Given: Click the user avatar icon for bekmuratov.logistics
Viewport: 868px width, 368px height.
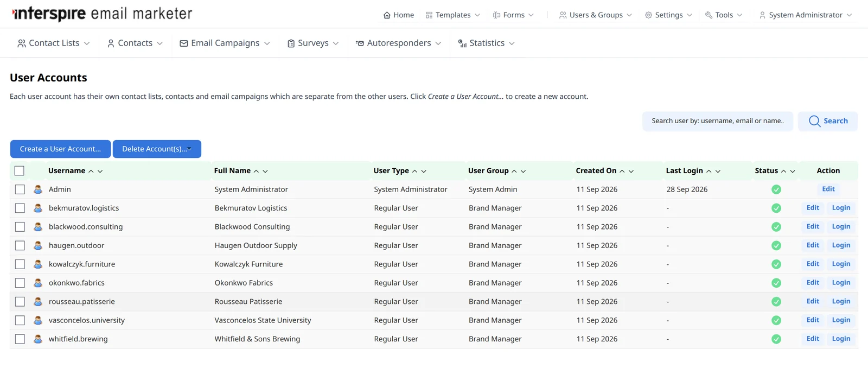Looking at the screenshot, I should 38,208.
